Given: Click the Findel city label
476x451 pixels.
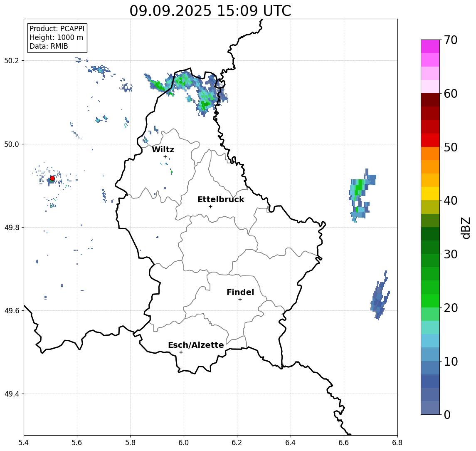Looking at the screenshot, I should tap(240, 292).
